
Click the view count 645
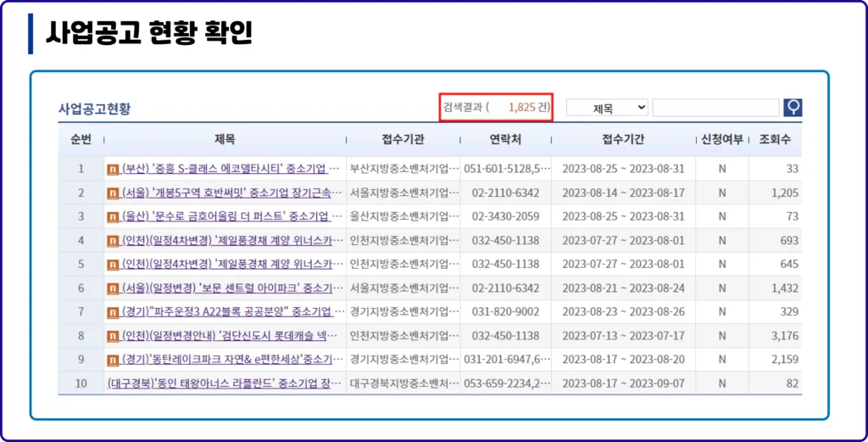coord(789,264)
